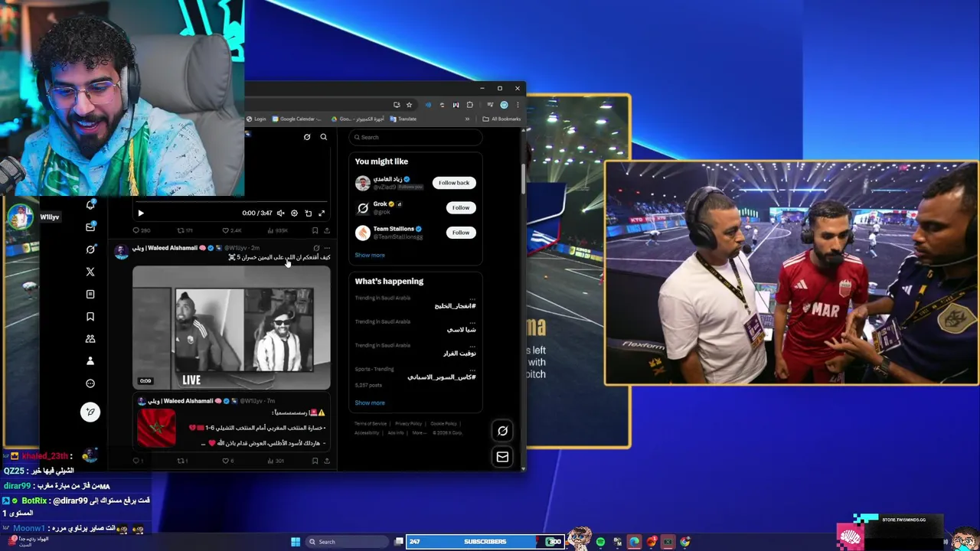
Task: Show more under What's happening
Action: pyautogui.click(x=370, y=403)
